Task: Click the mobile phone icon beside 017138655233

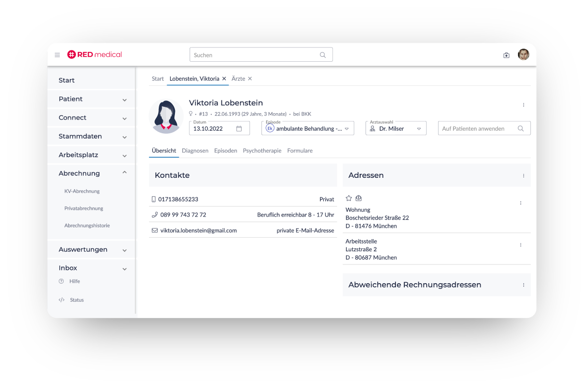Action: tap(154, 199)
